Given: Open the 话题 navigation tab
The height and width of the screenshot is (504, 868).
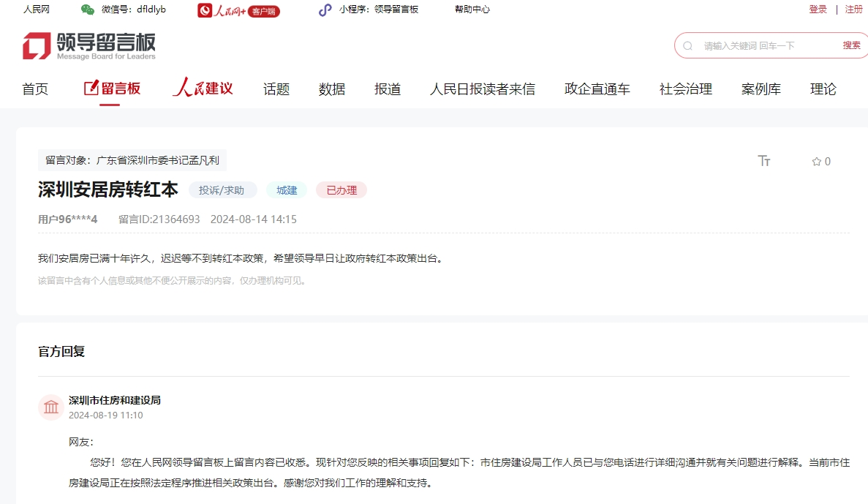Looking at the screenshot, I should 276,89.
